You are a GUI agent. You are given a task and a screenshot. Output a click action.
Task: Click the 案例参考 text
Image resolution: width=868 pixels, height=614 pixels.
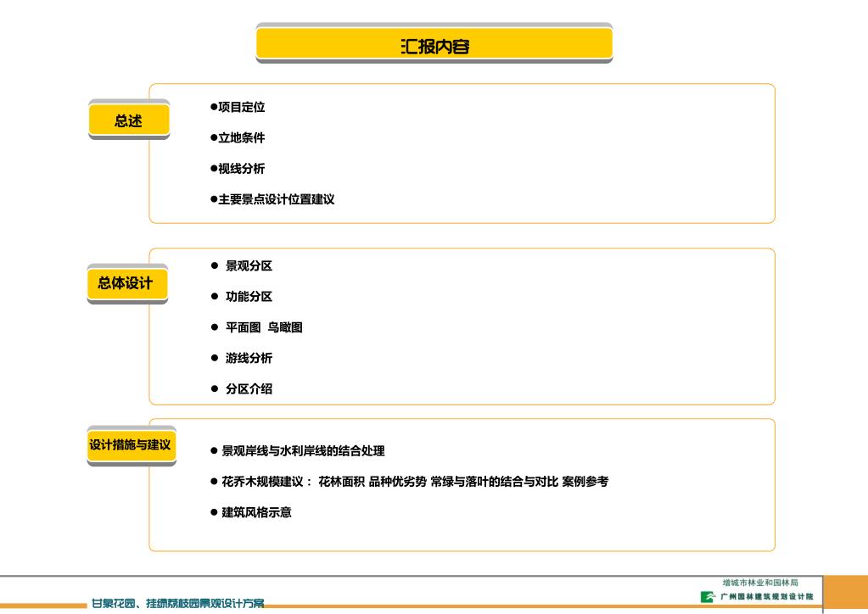[585, 482]
